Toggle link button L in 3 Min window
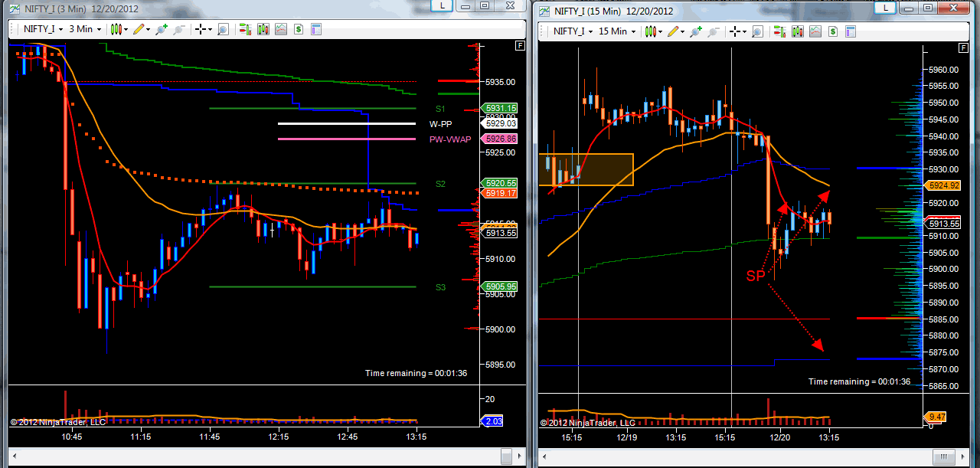The image size is (980, 468). pos(441,5)
